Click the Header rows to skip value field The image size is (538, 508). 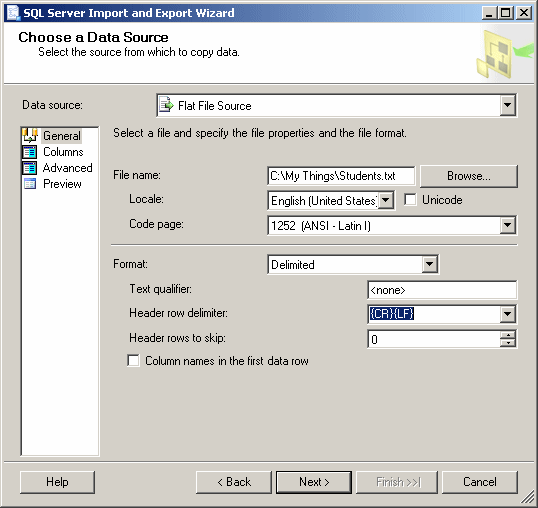434,339
